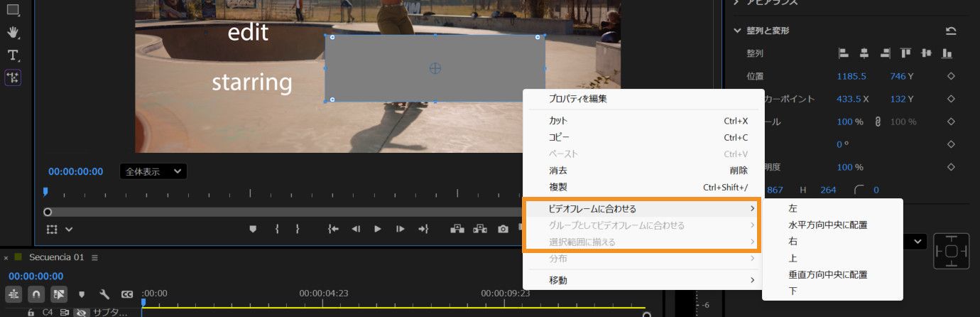The width and height of the screenshot is (980, 317).
Task: Click the vertical center align icon
Action: coord(926,53)
